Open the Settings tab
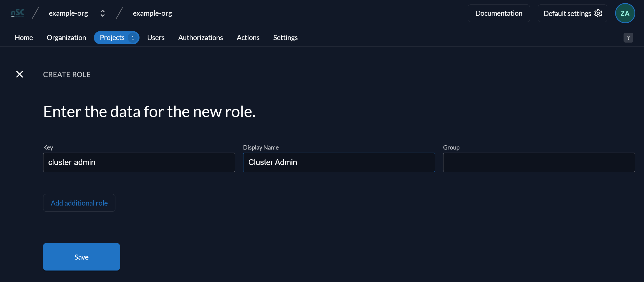The height and width of the screenshot is (282, 644). [x=285, y=38]
